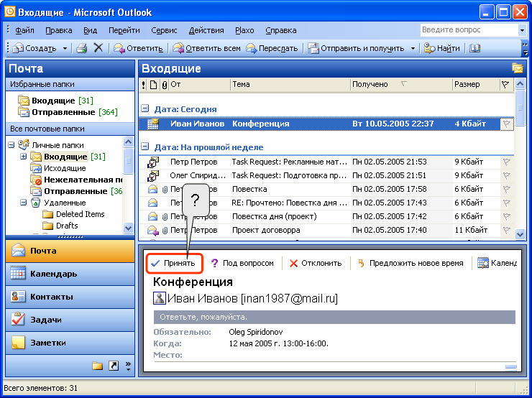532x398 pixels.
Task: Collapse the Личные папки tree node
Action: point(12,145)
